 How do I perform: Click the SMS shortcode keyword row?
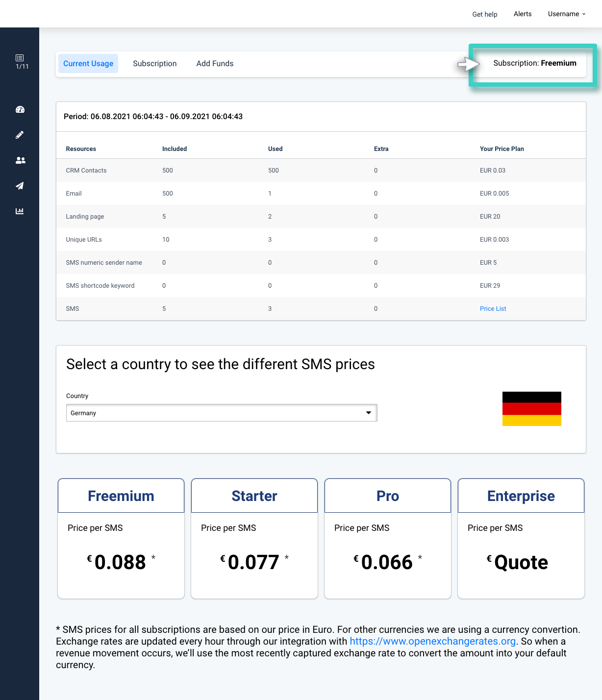pos(321,286)
